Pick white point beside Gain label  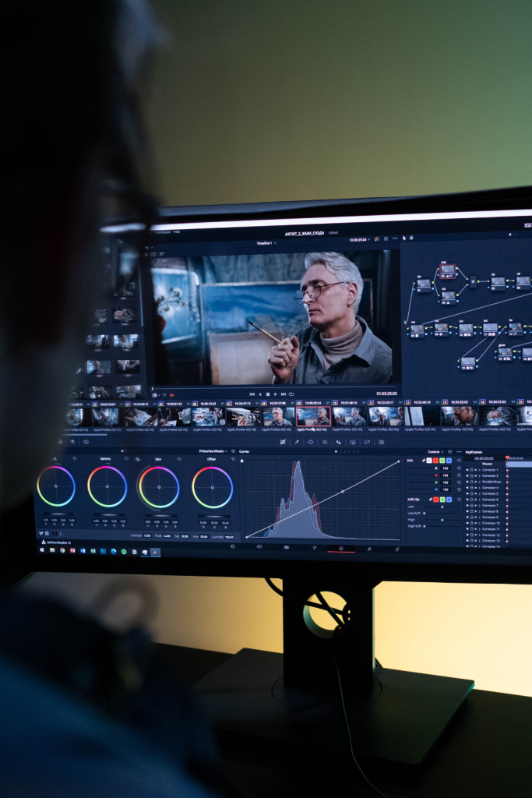[x=137, y=459]
